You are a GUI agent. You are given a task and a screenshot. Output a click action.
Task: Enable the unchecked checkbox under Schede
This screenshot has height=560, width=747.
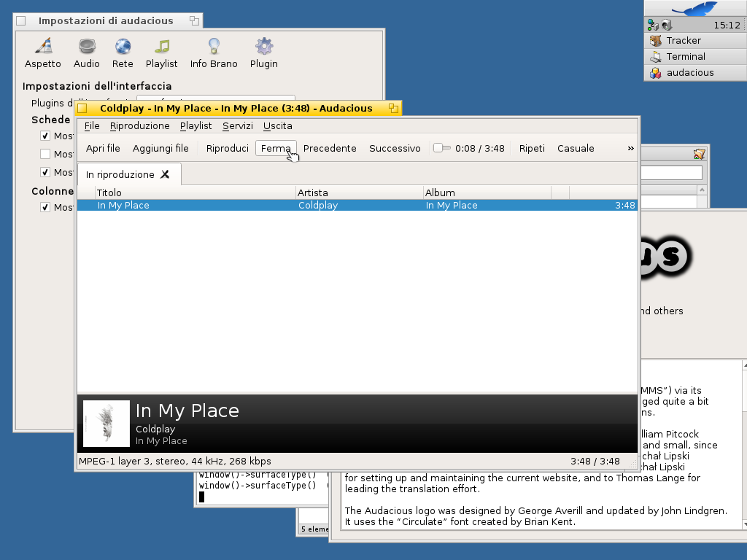45,154
